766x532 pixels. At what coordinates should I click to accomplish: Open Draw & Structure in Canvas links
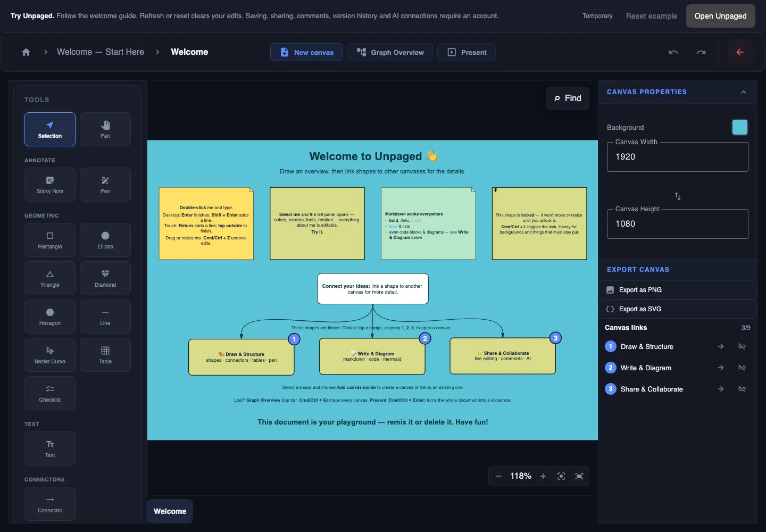pos(647,346)
